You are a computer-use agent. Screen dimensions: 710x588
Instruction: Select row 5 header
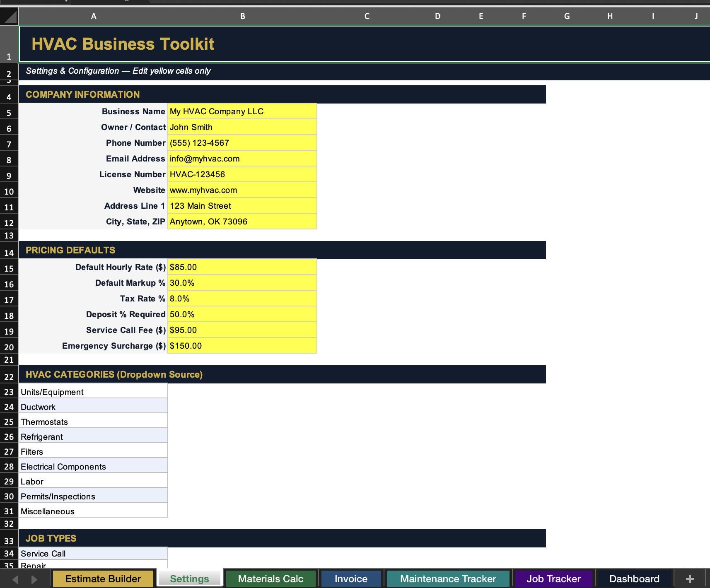coord(9,112)
